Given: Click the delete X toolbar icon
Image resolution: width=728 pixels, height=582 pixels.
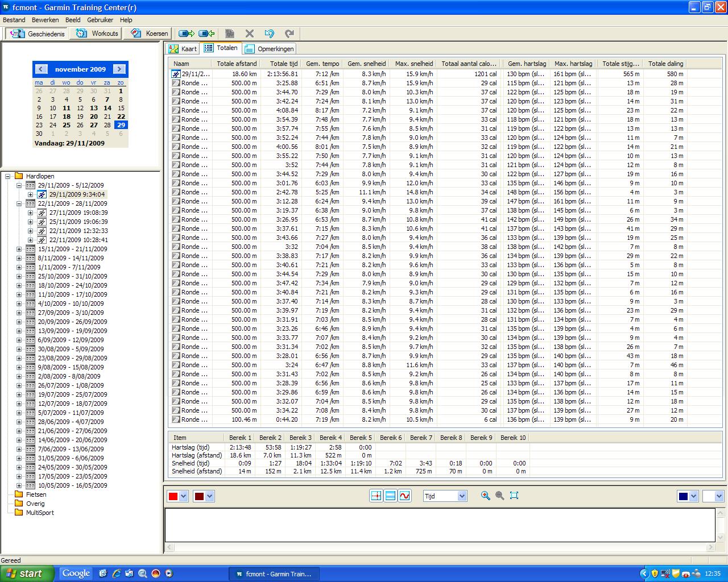Looking at the screenshot, I should 249,34.
